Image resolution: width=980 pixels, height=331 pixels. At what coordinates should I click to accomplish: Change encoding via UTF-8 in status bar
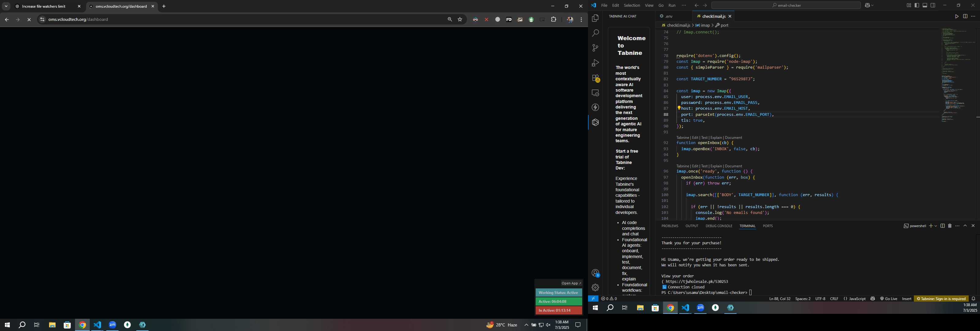(x=820, y=299)
